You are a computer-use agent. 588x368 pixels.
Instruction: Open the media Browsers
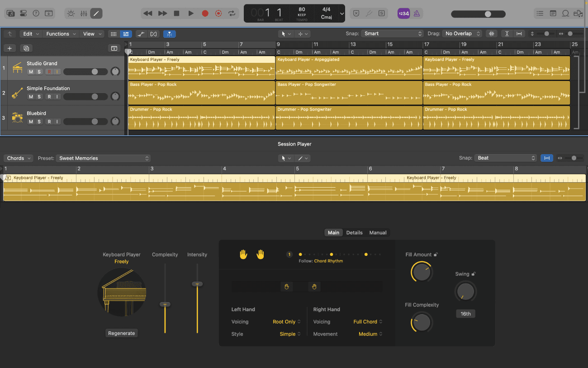578,14
